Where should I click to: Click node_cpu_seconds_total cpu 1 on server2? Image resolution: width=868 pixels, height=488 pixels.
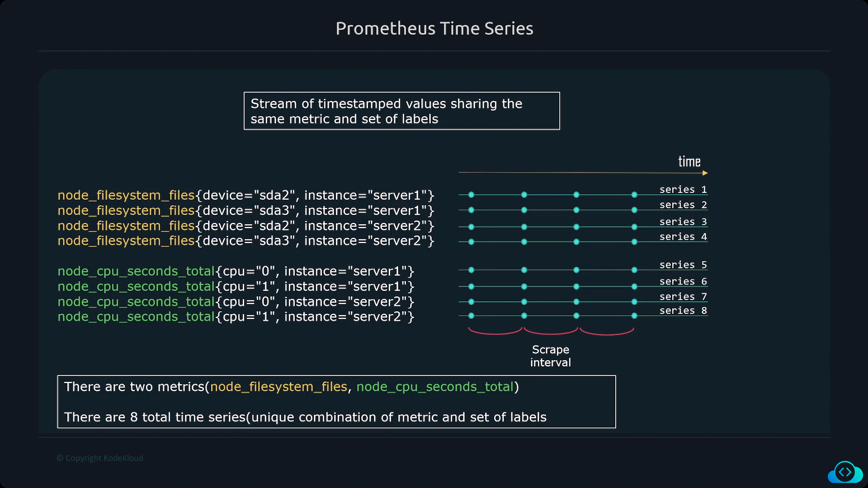click(x=236, y=317)
